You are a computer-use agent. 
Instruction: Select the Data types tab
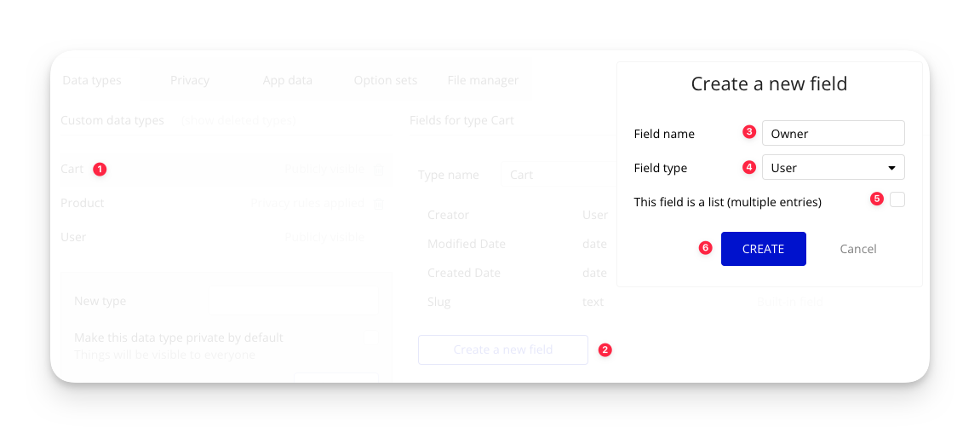tap(92, 80)
